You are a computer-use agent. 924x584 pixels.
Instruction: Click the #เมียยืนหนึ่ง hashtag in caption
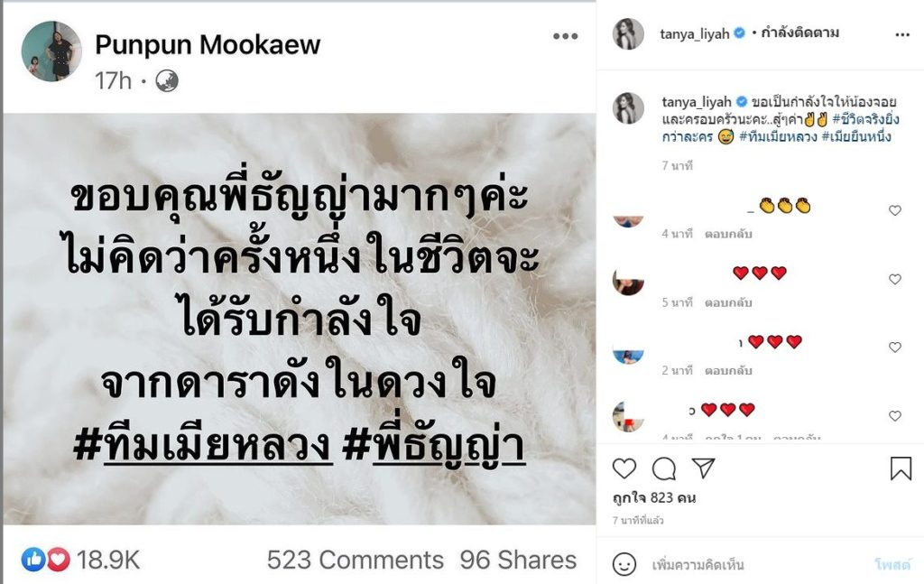click(856, 136)
